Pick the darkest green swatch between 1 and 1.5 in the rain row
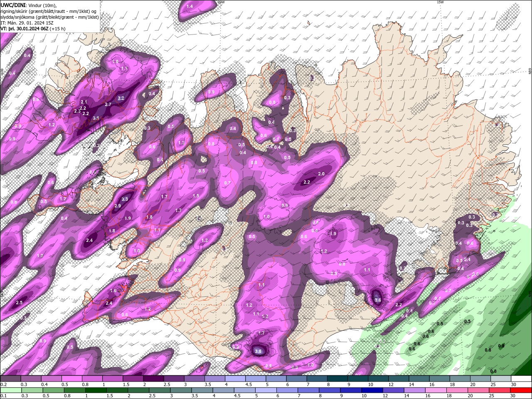Image resolution: width=532 pixels, height=399 pixels. tap(96, 390)
